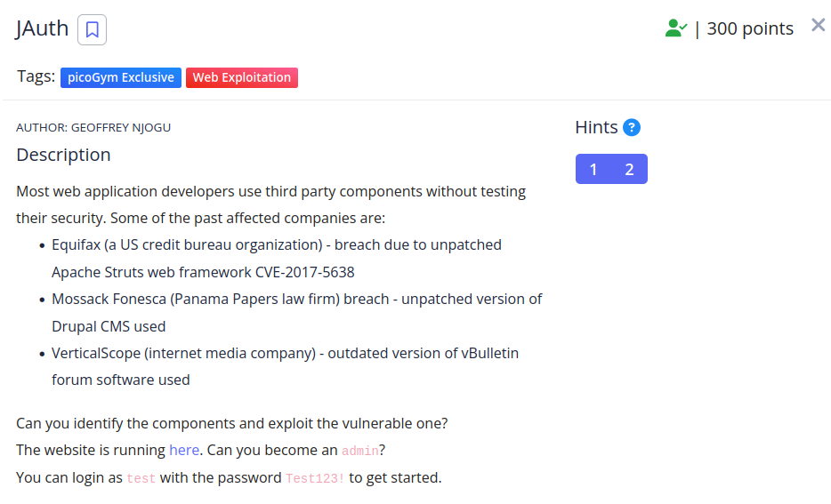Image resolution: width=831 pixels, height=504 pixels.
Task: Click the 'Tags:' label
Action: pyautogui.click(x=36, y=76)
